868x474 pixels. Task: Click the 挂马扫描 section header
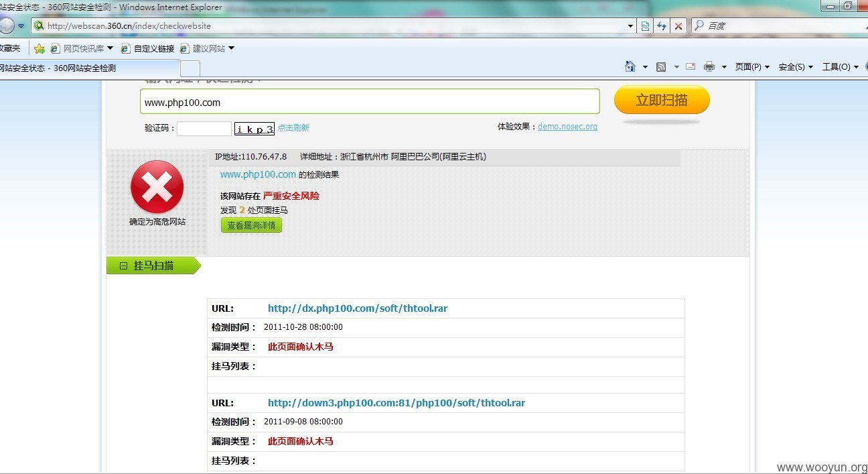tap(153, 265)
